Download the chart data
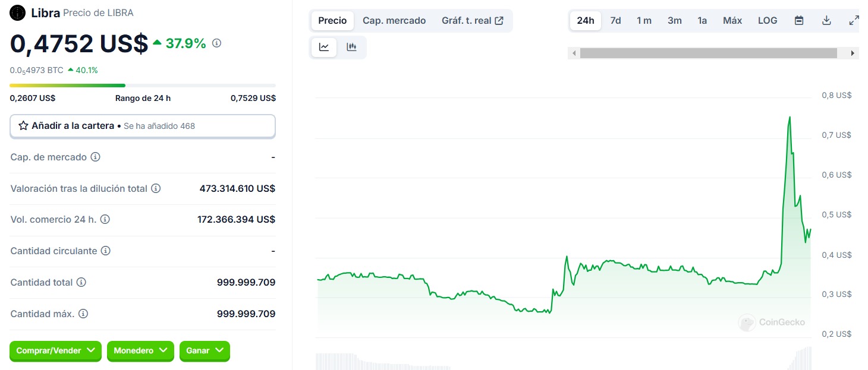 (826, 21)
